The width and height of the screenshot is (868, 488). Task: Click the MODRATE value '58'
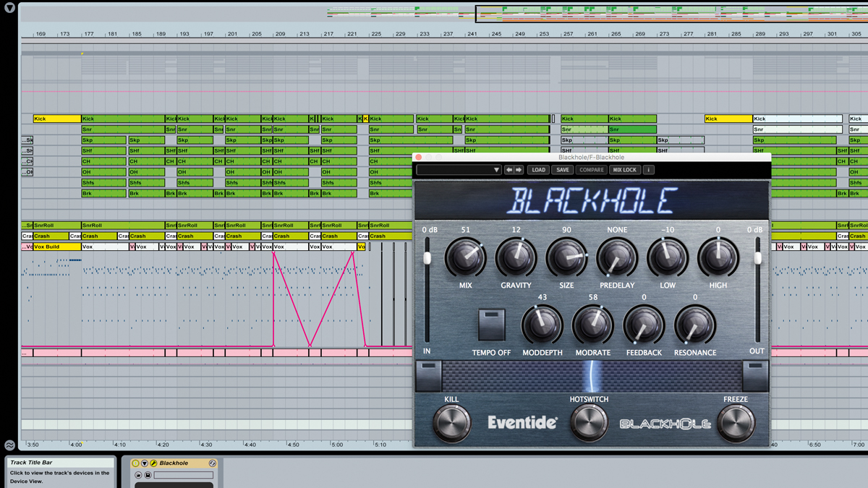(593, 297)
